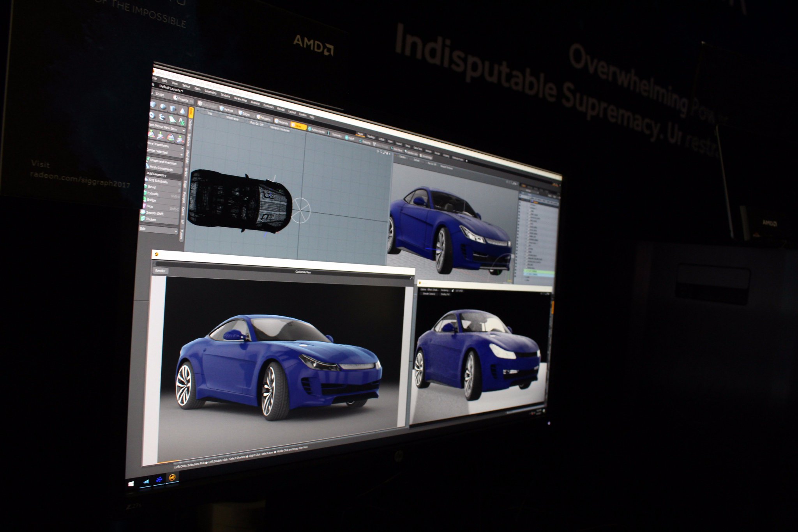Click the SDS Subdivide tool

point(162,181)
